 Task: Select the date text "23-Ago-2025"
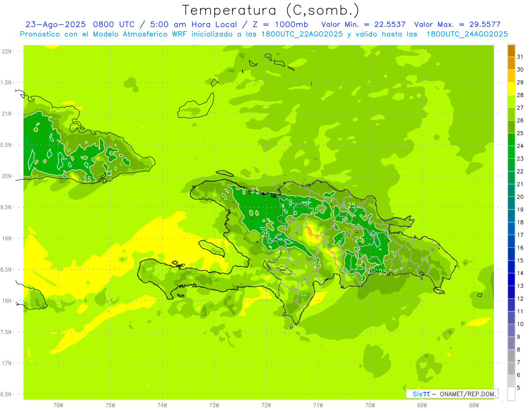tap(56, 24)
